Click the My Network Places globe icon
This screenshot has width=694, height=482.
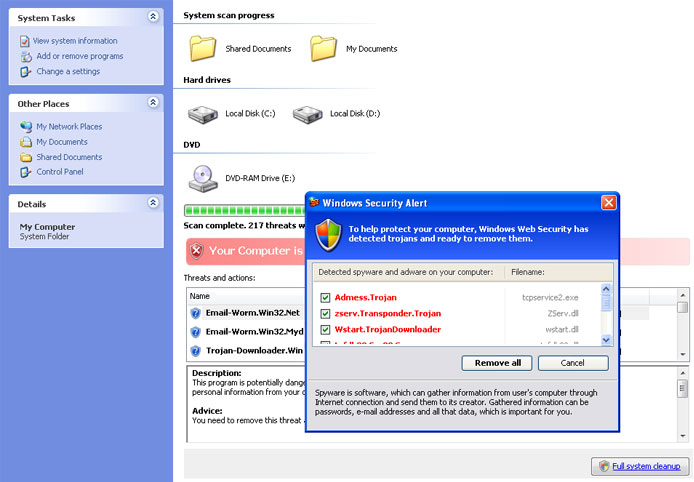[x=26, y=127]
